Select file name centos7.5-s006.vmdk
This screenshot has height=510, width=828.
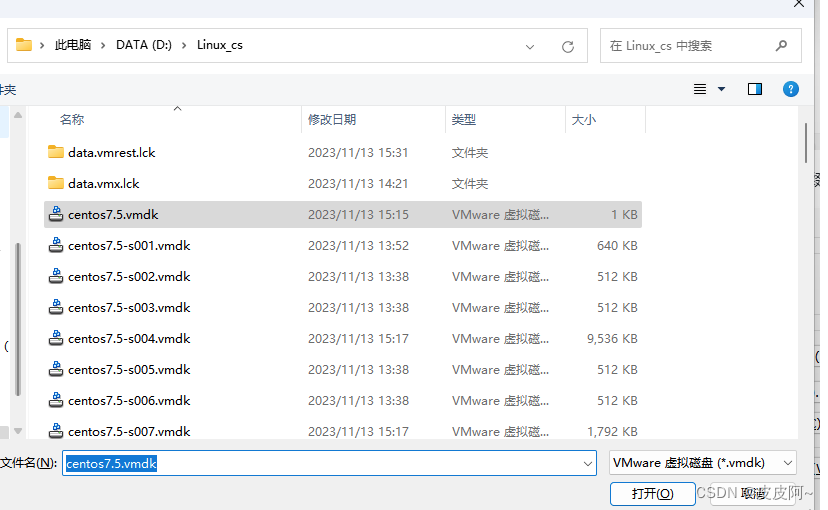coord(129,401)
